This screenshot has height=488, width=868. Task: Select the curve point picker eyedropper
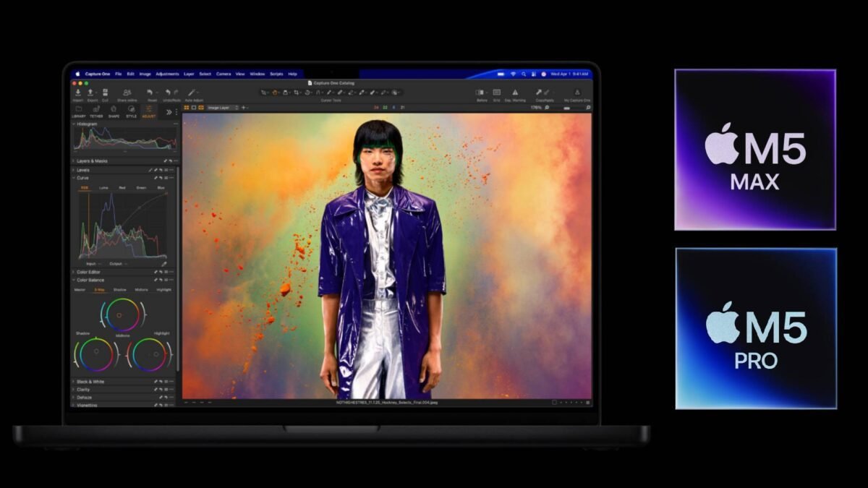pyautogui.click(x=164, y=264)
